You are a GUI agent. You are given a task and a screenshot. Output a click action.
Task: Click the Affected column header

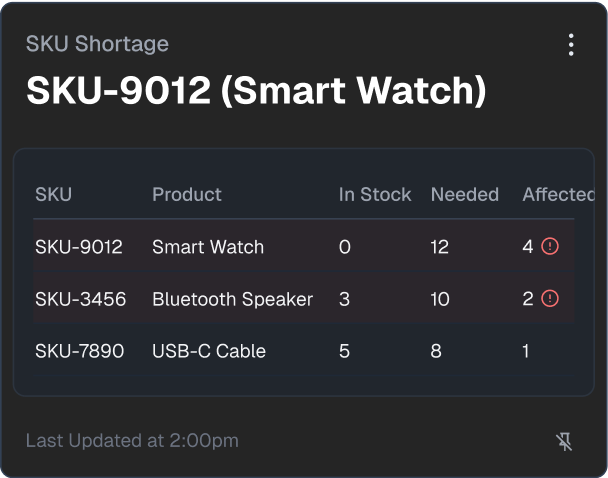click(557, 194)
